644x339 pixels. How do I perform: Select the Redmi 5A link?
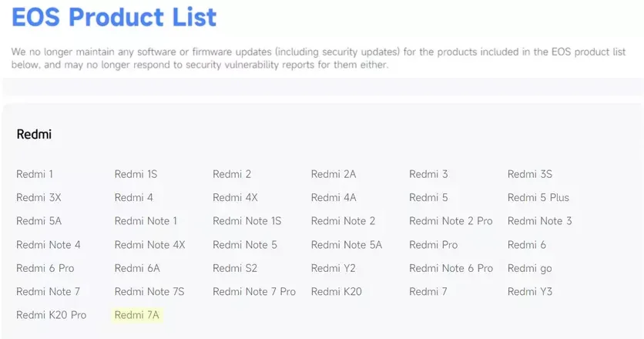click(39, 221)
